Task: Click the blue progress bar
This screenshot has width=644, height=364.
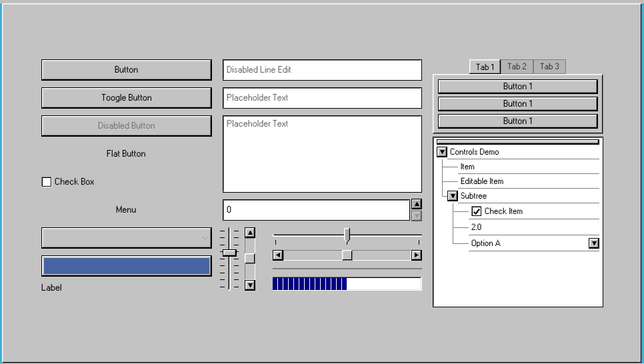Action: (347, 283)
